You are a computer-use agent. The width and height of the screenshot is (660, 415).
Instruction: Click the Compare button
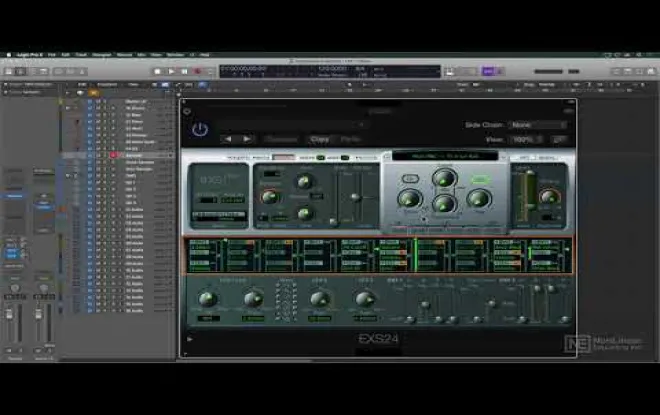point(281,139)
